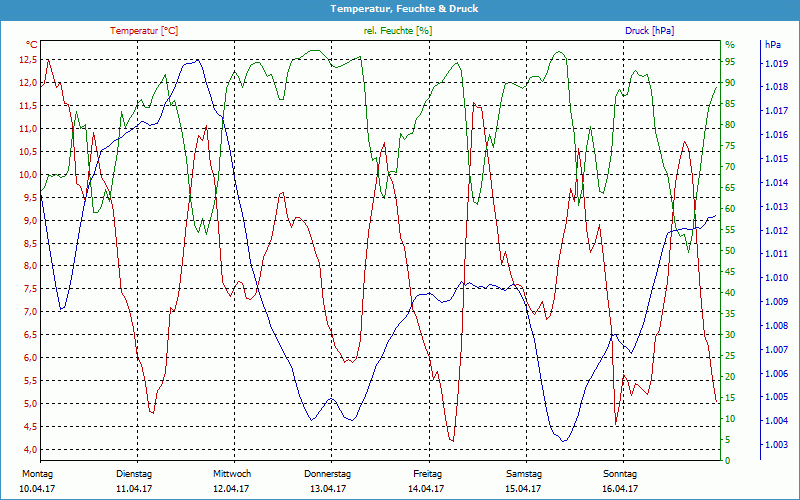This screenshot has width=800, height=500.
Task: Click the '12,5' temperature axis value
Action: [x=28, y=60]
